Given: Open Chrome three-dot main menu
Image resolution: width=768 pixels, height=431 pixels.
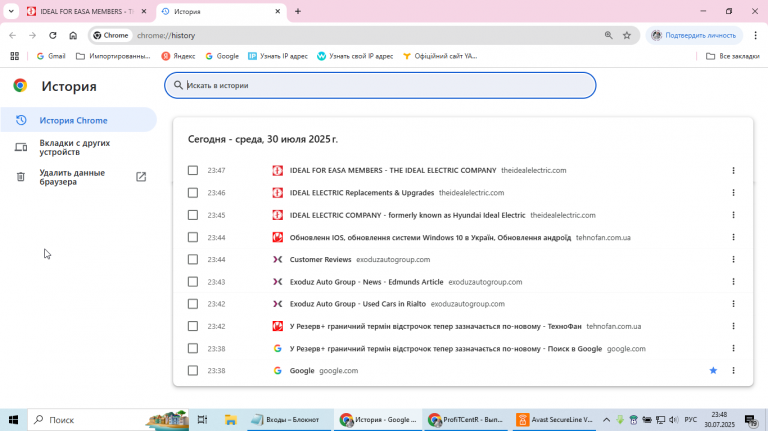Looking at the screenshot, I should 755,35.
